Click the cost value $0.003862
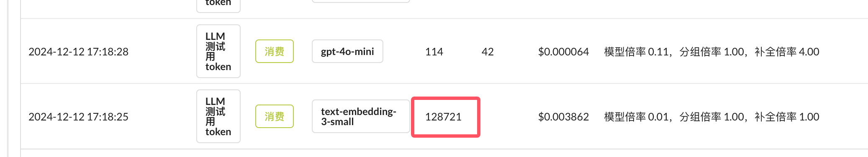Viewport: 868px width, 157px height. point(563,117)
